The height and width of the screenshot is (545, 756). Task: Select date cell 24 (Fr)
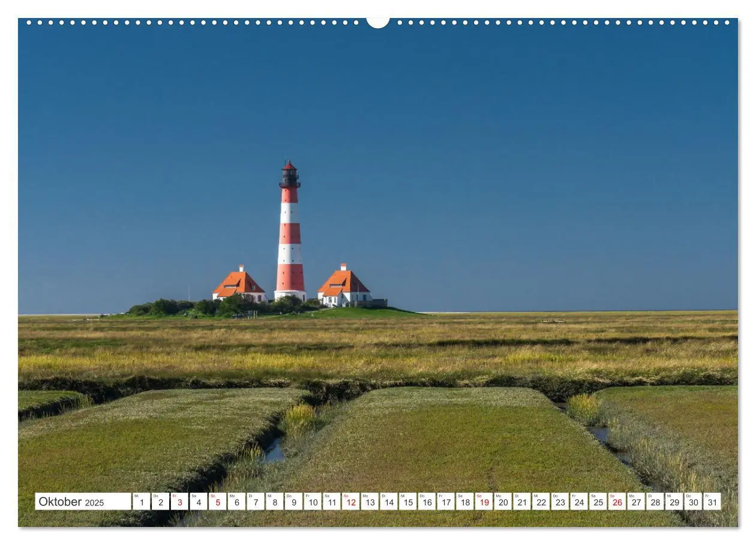click(x=578, y=502)
